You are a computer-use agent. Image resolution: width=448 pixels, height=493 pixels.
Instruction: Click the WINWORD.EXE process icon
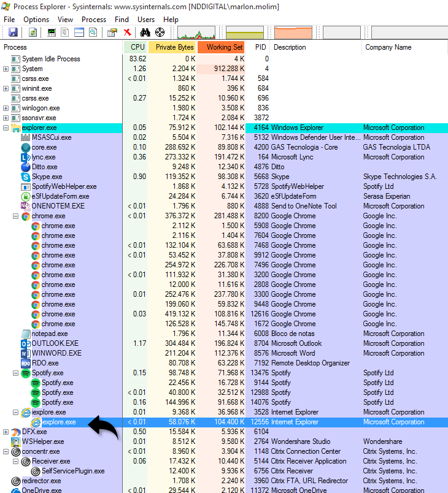point(26,353)
